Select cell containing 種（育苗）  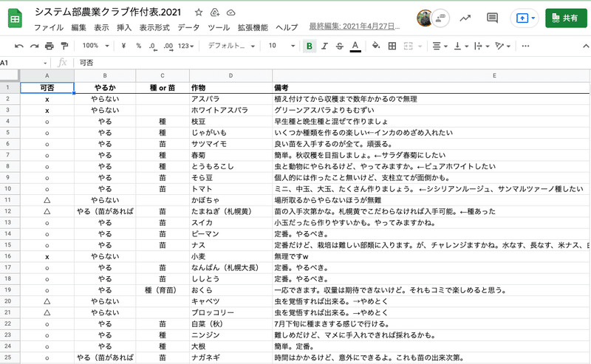(x=163, y=290)
